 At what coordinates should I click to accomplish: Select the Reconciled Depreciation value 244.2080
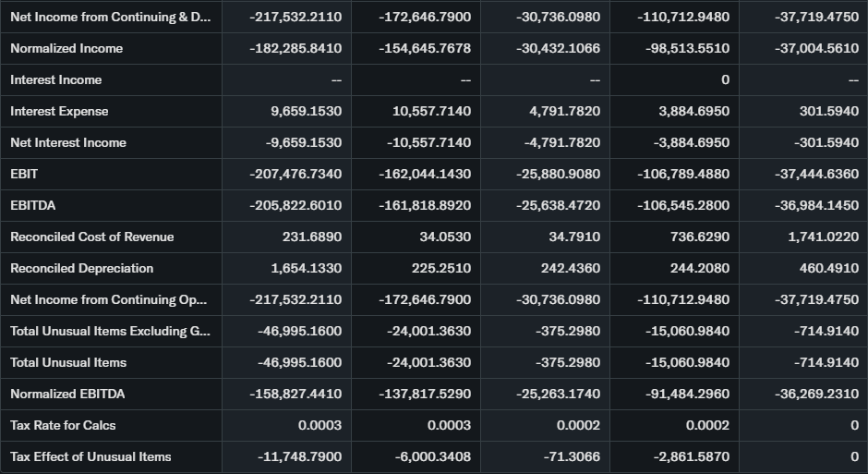tap(700, 268)
